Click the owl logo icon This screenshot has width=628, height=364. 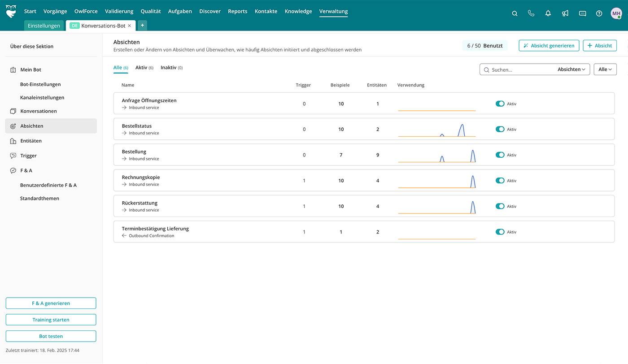(11, 11)
